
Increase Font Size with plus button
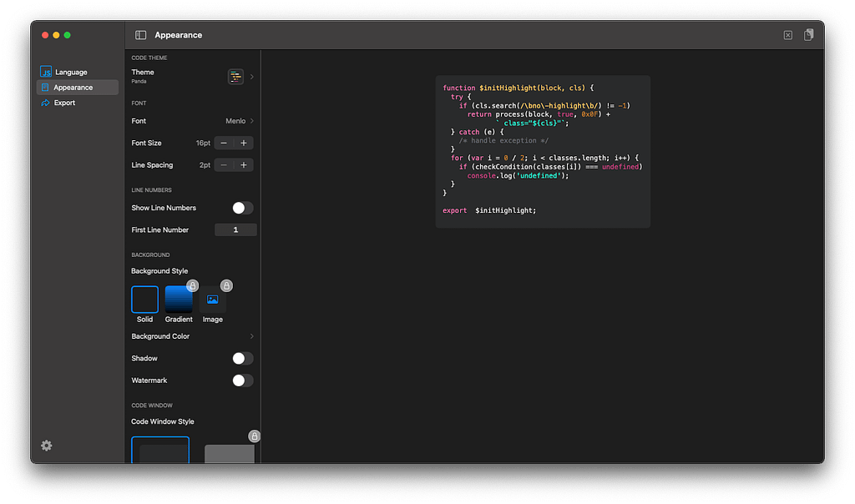(x=244, y=143)
